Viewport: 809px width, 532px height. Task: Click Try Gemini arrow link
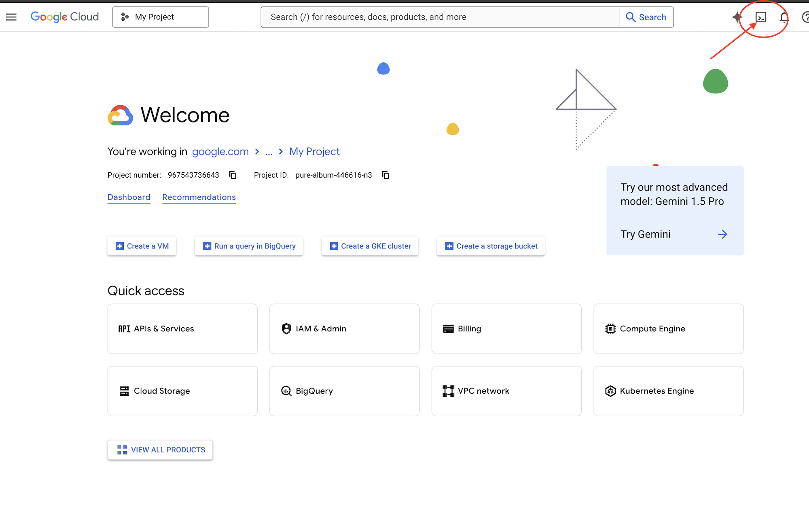[x=723, y=233]
